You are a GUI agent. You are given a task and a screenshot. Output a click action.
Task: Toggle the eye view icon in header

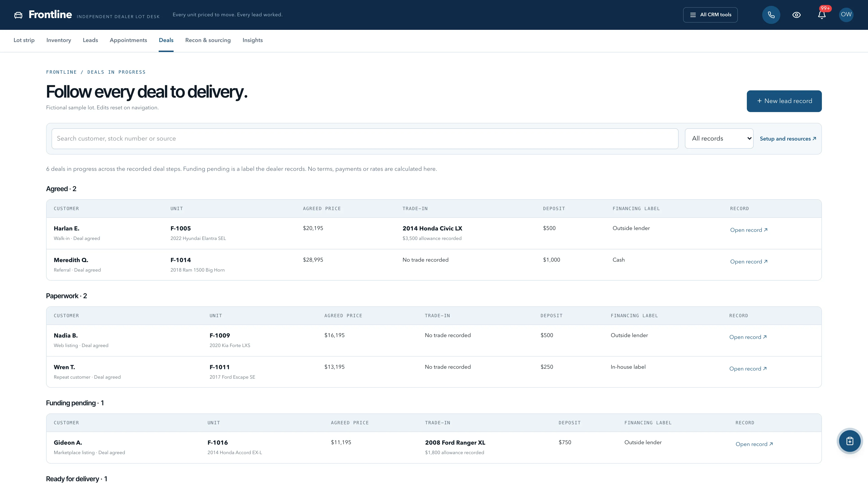point(796,15)
